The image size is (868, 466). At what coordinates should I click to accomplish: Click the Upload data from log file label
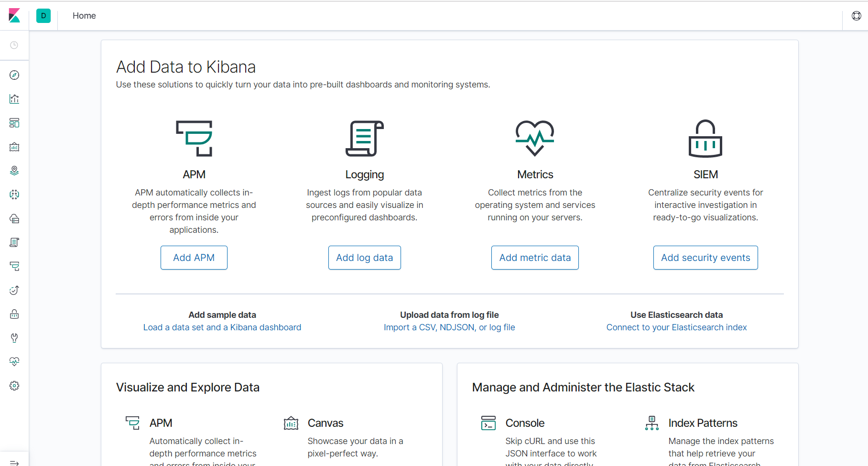pos(449,315)
